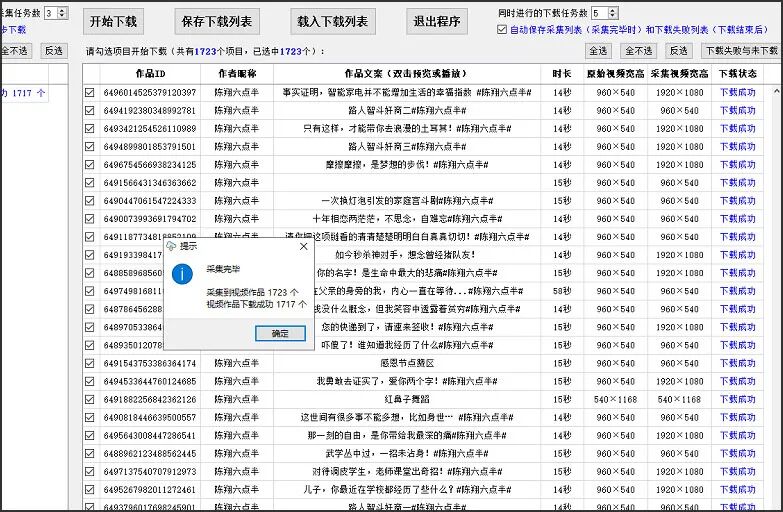Image resolution: width=783 pixels, height=512 pixels.
Task: Click the 十年相恋两茫茫 caption cell
Action: pyautogui.click(x=407, y=219)
